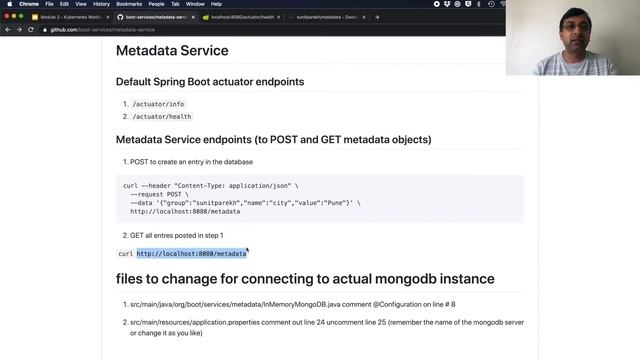Click the Dropbox menu bar icon
Viewport: 640px width, 360px height.
pos(447,4)
